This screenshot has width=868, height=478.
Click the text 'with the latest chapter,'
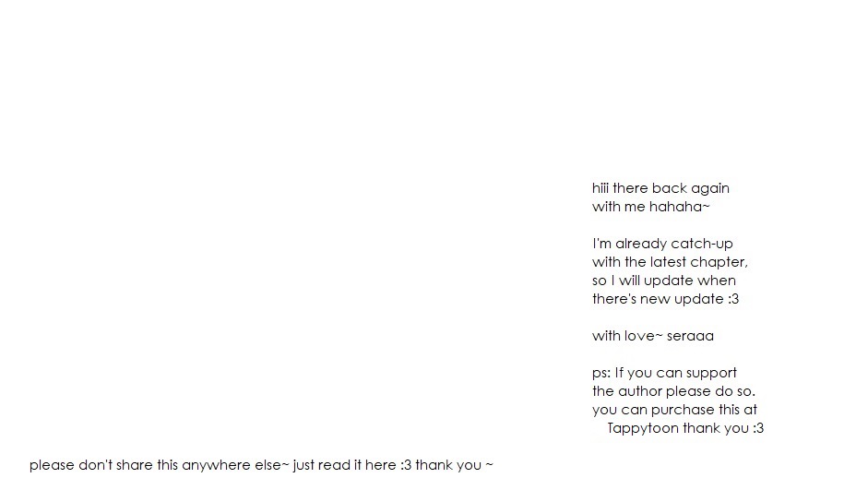click(670, 262)
